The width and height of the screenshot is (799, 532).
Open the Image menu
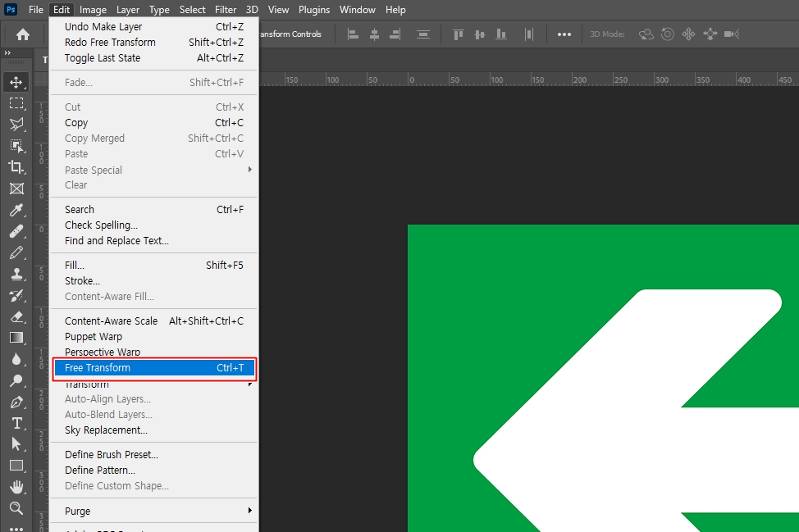(93, 10)
